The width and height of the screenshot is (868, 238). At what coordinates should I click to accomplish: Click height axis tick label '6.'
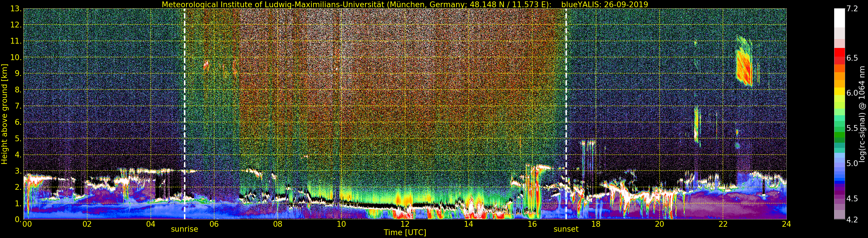tap(18, 122)
